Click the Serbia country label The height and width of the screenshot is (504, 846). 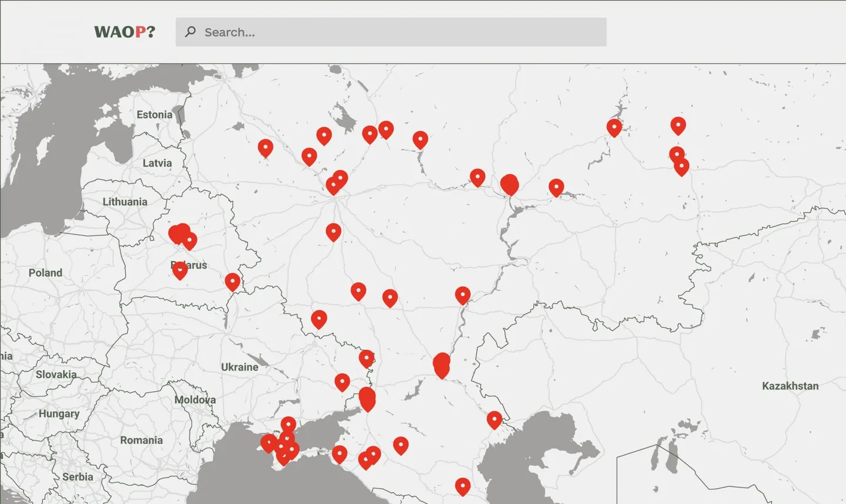point(77,477)
